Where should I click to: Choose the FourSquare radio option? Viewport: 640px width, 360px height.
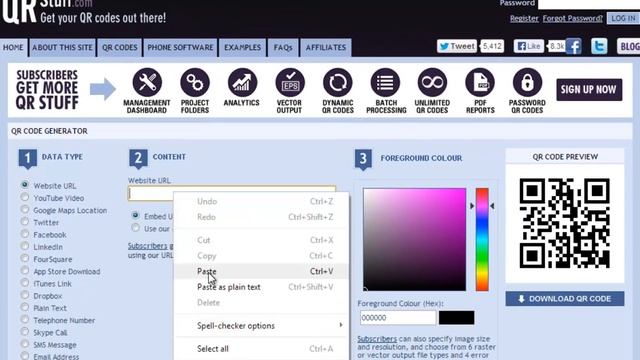pyautogui.click(x=25, y=258)
